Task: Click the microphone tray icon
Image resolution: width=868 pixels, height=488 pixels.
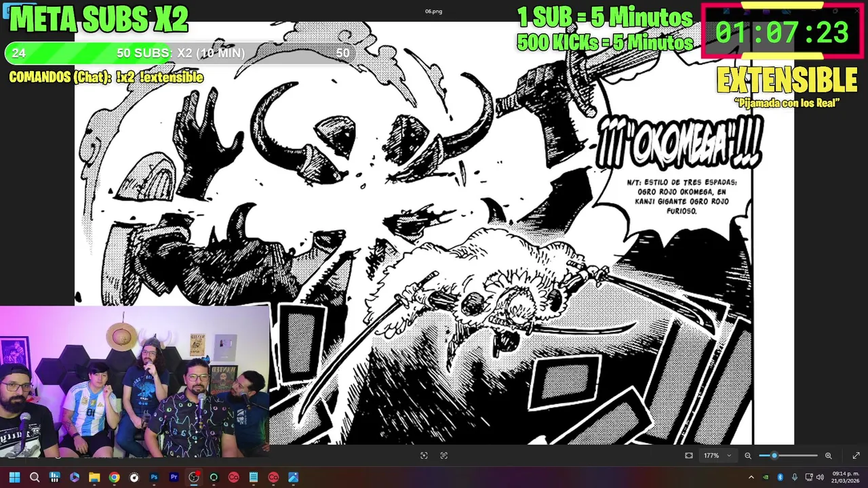Action: pos(794,477)
